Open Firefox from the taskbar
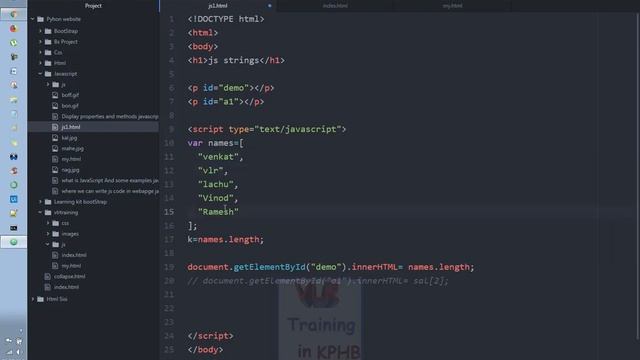 point(13,29)
